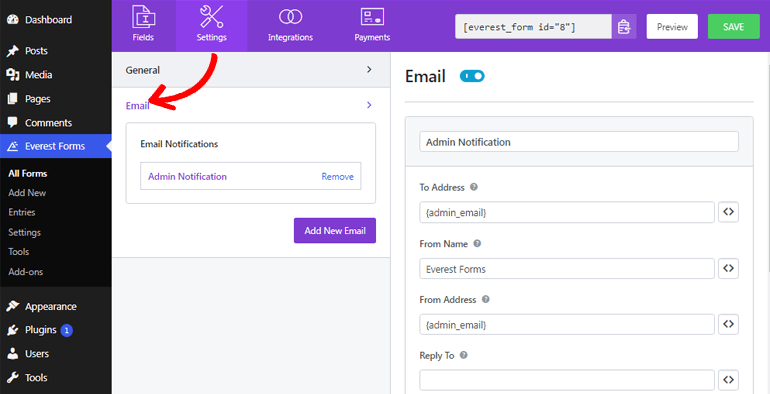
Task: Open the Users menu
Action: pos(37,354)
